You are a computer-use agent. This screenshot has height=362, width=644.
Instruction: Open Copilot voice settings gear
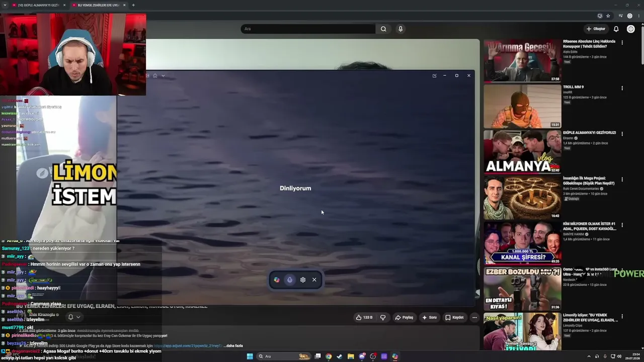pos(302,280)
